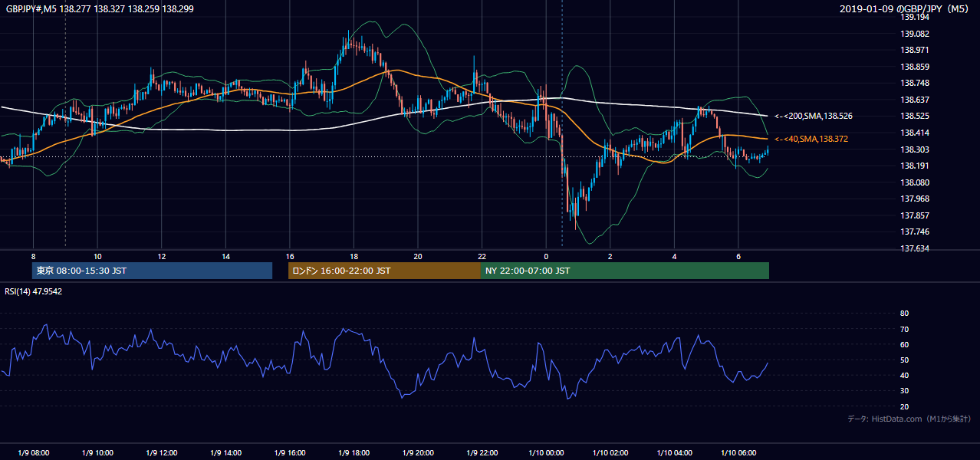This screenshot has width=980, height=460.
Task: Click the 1/10 06:00 bottom time label
Action: 738,453
